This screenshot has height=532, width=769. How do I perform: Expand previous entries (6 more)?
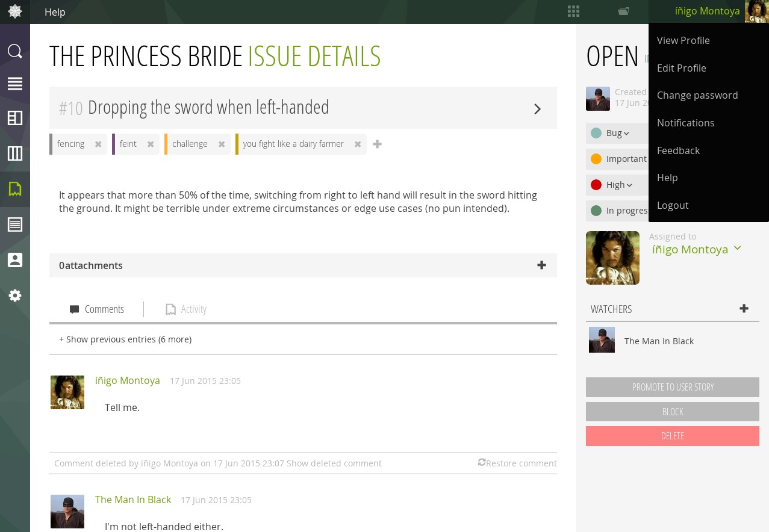125,339
